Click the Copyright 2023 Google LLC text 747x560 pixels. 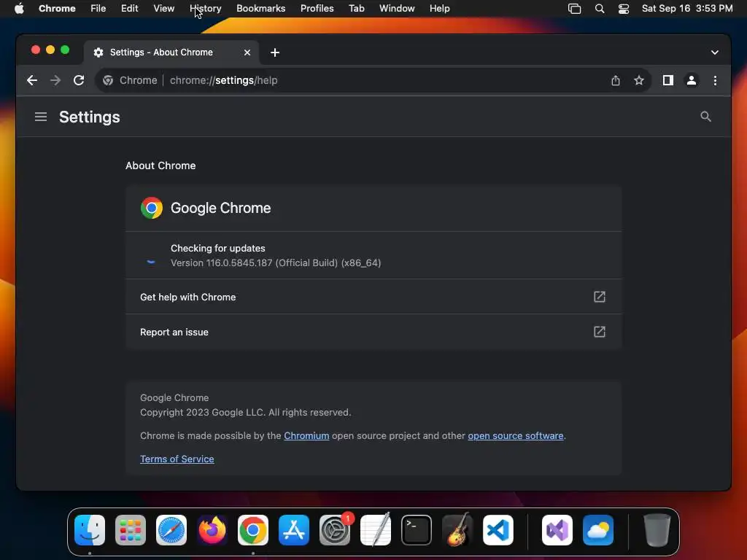click(245, 413)
